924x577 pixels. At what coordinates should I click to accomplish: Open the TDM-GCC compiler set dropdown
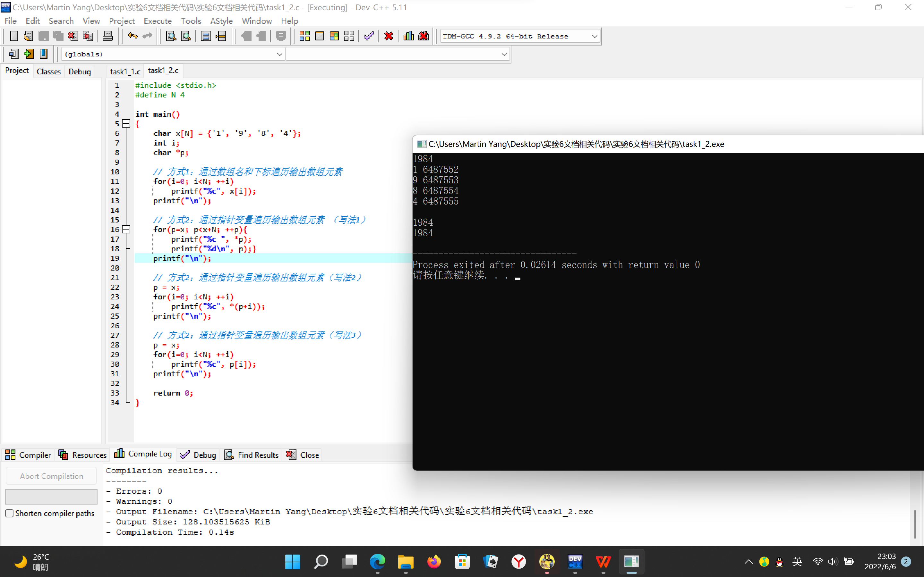pyautogui.click(x=594, y=36)
